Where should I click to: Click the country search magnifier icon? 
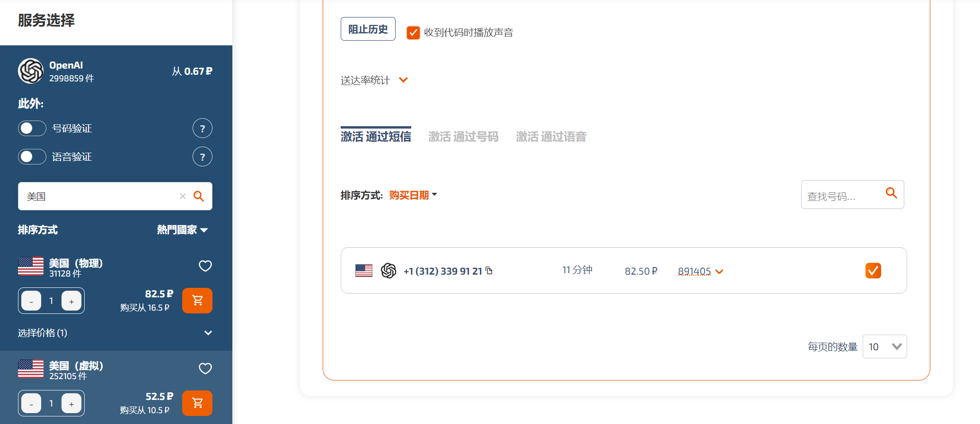pos(199,196)
